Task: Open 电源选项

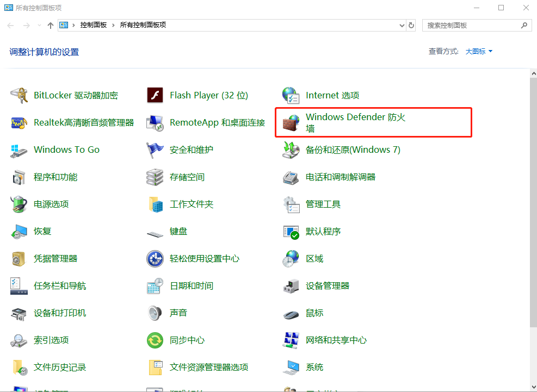Action: [x=51, y=204]
